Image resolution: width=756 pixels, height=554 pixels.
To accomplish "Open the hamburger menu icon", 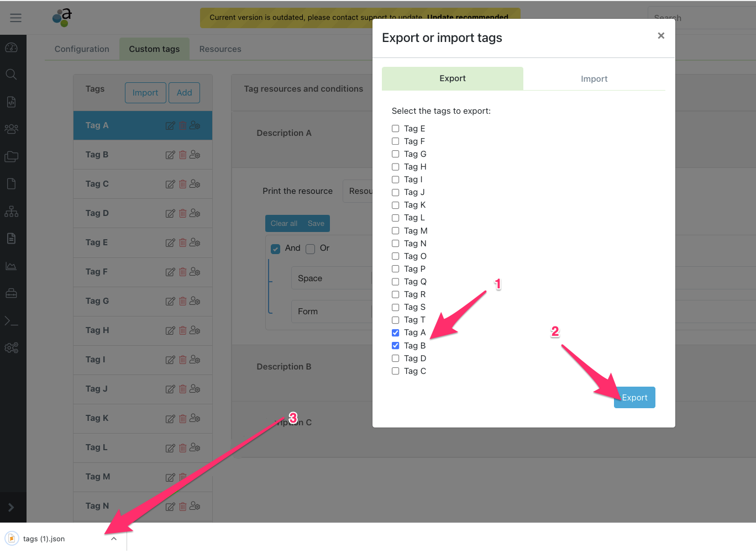I will [x=15, y=18].
